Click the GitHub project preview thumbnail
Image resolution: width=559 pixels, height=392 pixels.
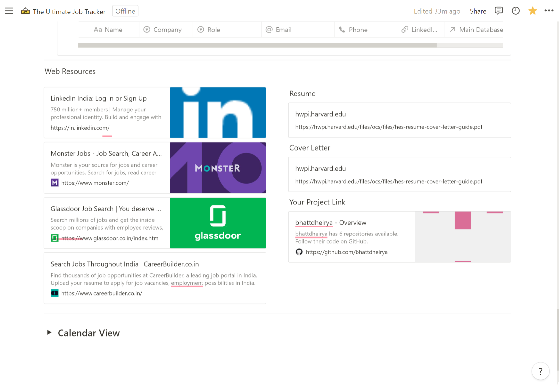[463, 237]
